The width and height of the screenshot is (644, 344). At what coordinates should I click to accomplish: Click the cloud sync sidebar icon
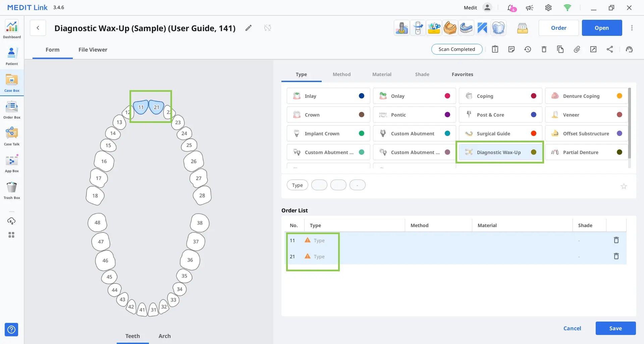11,221
